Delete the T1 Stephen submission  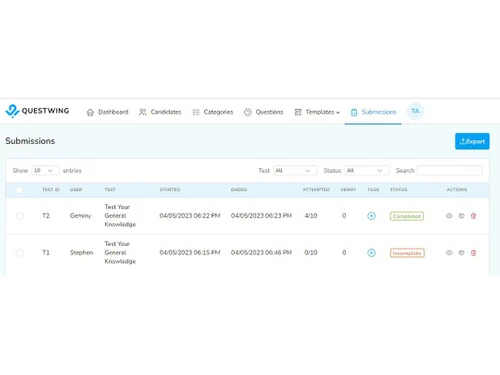point(473,252)
